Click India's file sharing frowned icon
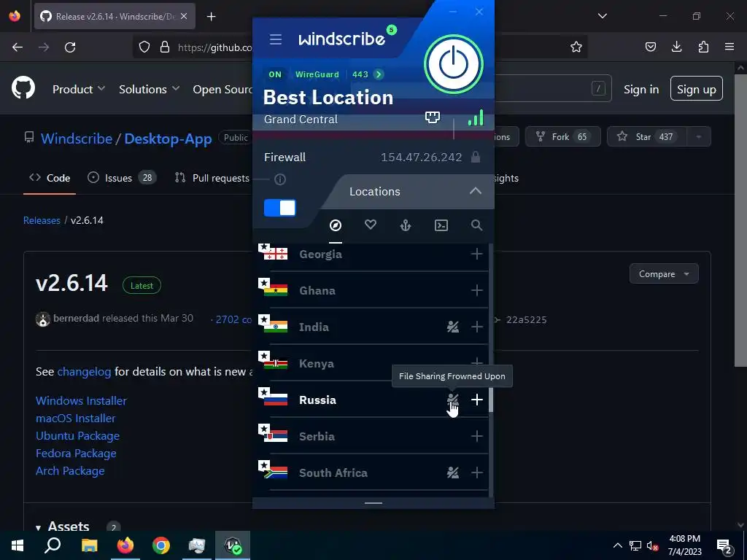 coord(452,327)
